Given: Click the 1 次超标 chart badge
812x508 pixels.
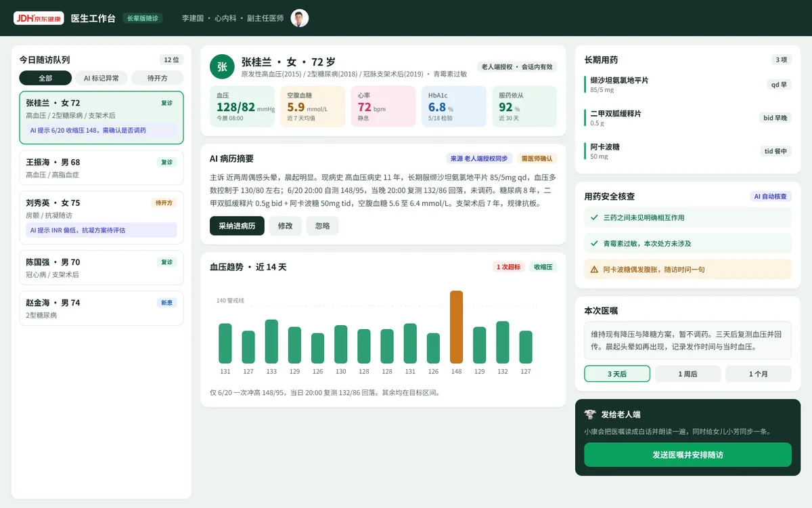Looking at the screenshot, I should [x=509, y=267].
